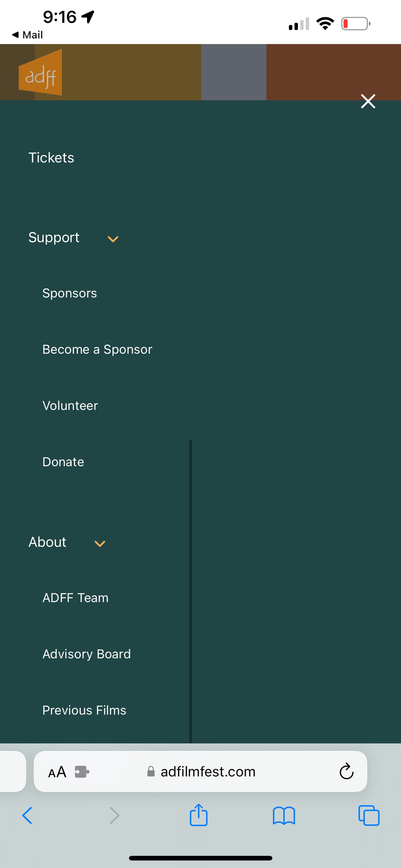Go to Become a Sponsor

[x=97, y=349]
